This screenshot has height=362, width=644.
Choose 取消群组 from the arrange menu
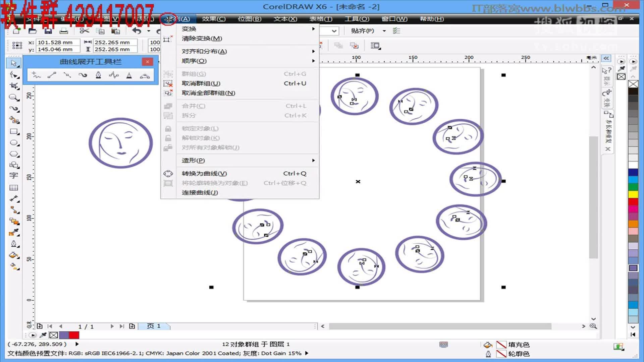click(x=200, y=83)
